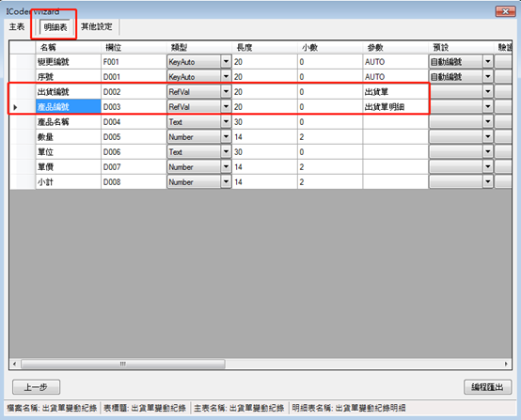Click the 產品名稱 name cell
This screenshot has width=521, height=420.
pyautogui.click(x=68, y=122)
